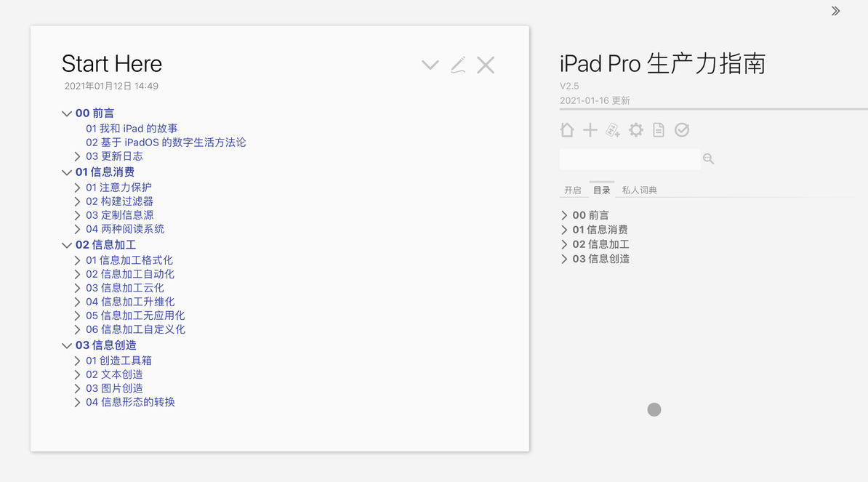Expand the 04 信息形态的转换 entry
The width and height of the screenshot is (868, 482).
[x=78, y=402]
